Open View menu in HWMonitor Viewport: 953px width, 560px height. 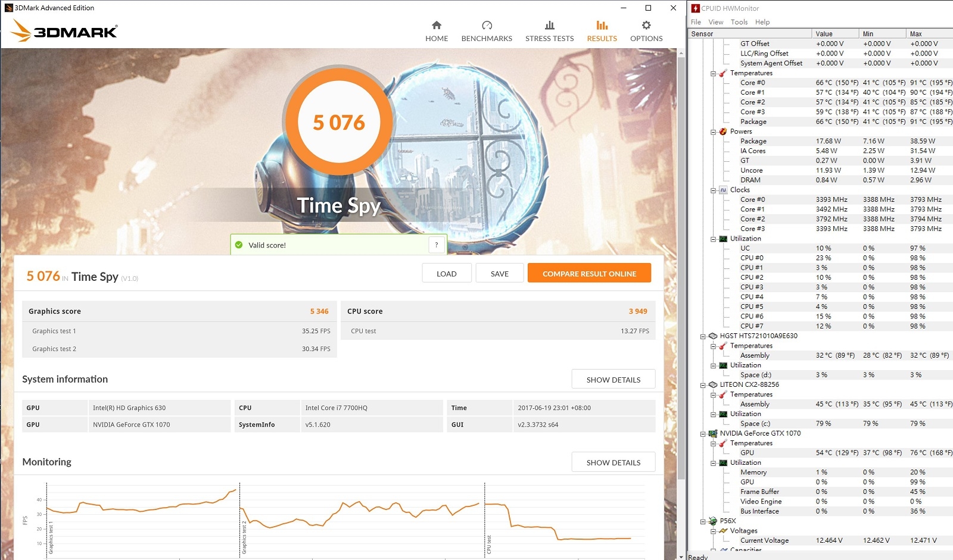pyautogui.click(x=715, y=22)
